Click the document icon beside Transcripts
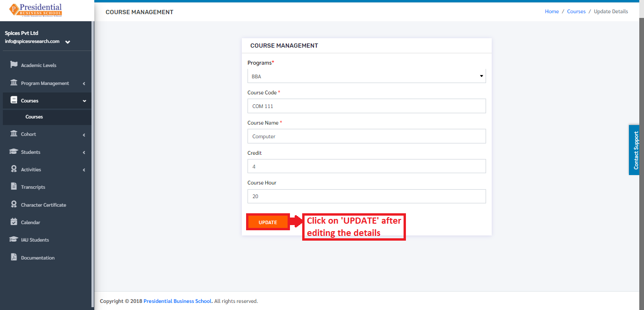Screen dimensions: 644x310 coord(14,186)
